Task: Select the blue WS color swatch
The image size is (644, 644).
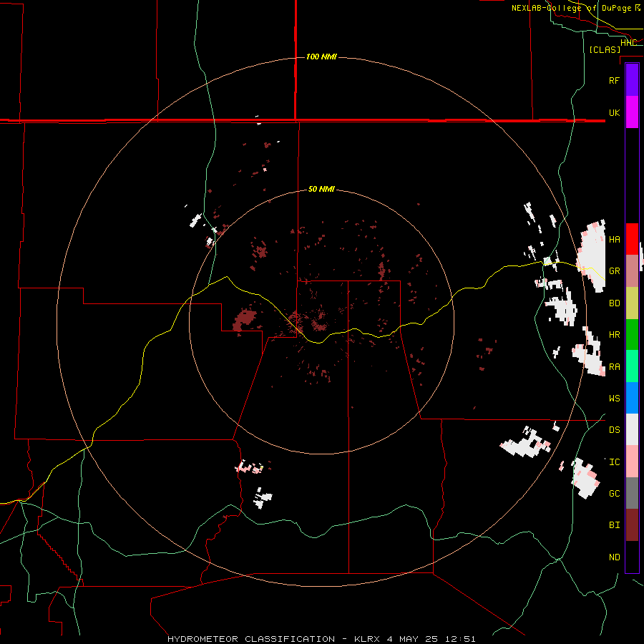Action: pyautogui.click(x=632, y=398)
